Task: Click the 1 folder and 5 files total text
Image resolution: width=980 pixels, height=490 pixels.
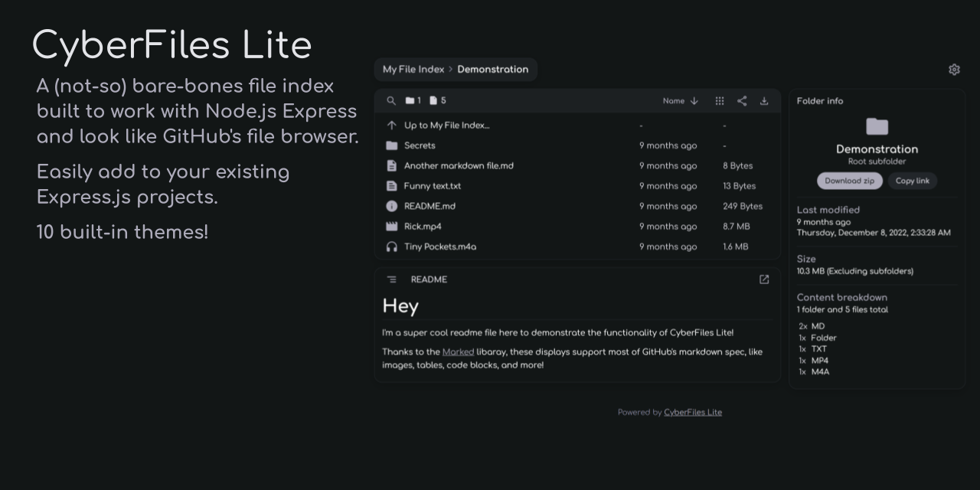Action: tap(842, 310)
